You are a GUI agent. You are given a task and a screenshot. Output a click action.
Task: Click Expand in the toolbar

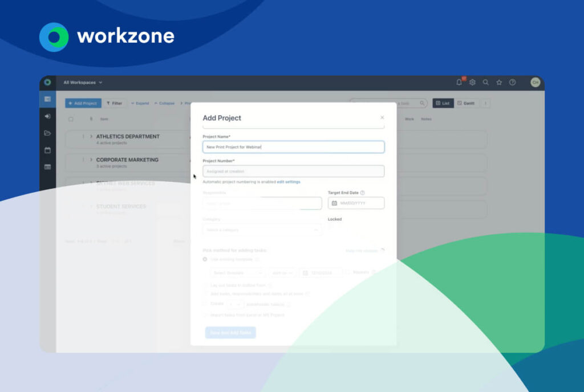click(x=140, y=103)
